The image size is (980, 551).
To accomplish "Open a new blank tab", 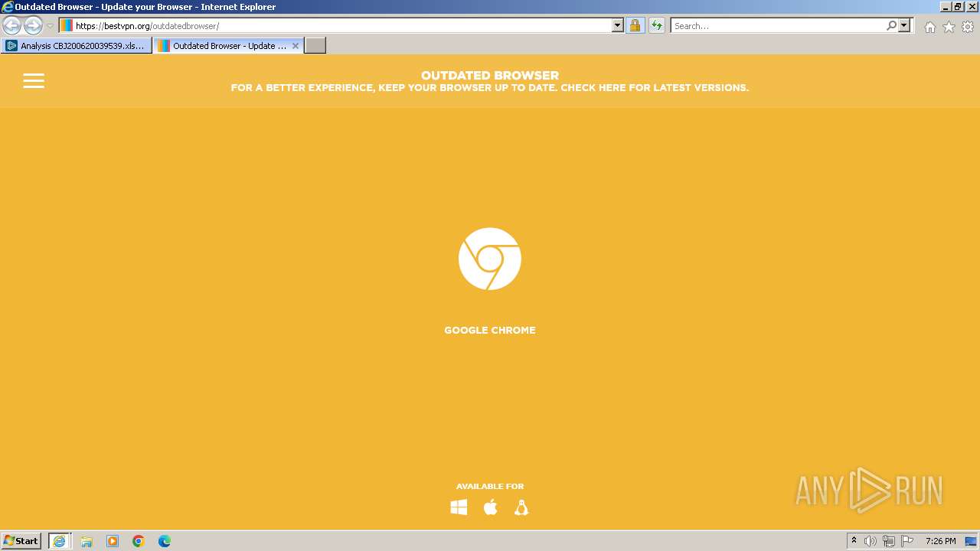I will [315, 46].
